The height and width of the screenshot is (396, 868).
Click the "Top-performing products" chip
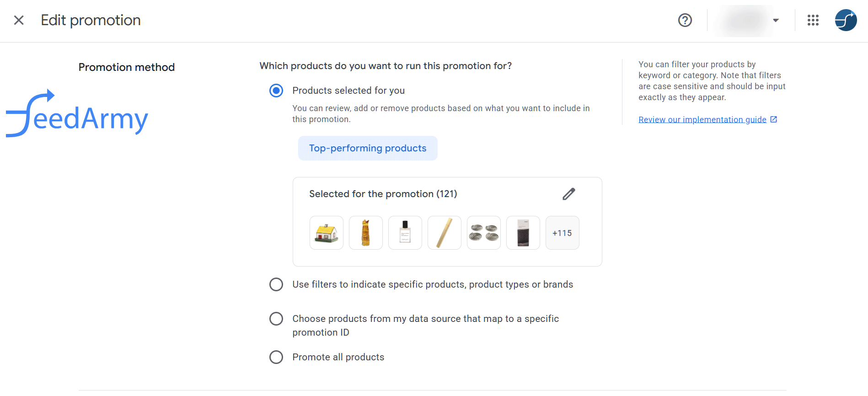point(367,148)
